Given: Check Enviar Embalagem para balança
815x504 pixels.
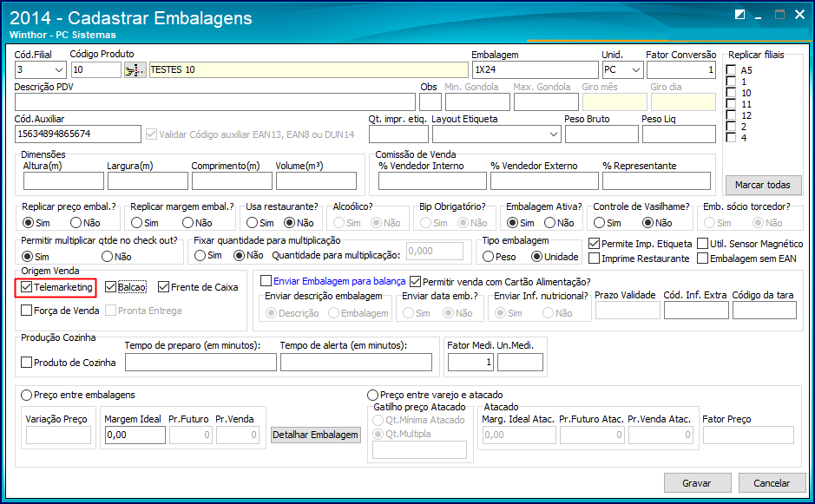Looking at the screenshot, I should click(x=266, y=281).
